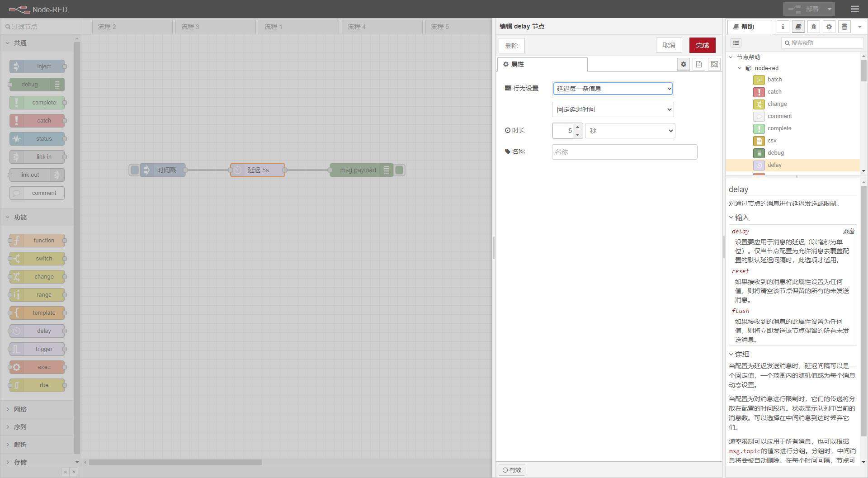The width and height of the screenshot is (868, 478).
Task: Select the trigger palette node
Action: coord(37,349)
